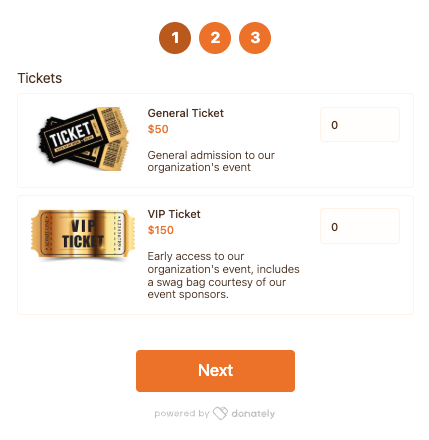
Task: Jump to step 2 circle
Action: pos(215,38)
